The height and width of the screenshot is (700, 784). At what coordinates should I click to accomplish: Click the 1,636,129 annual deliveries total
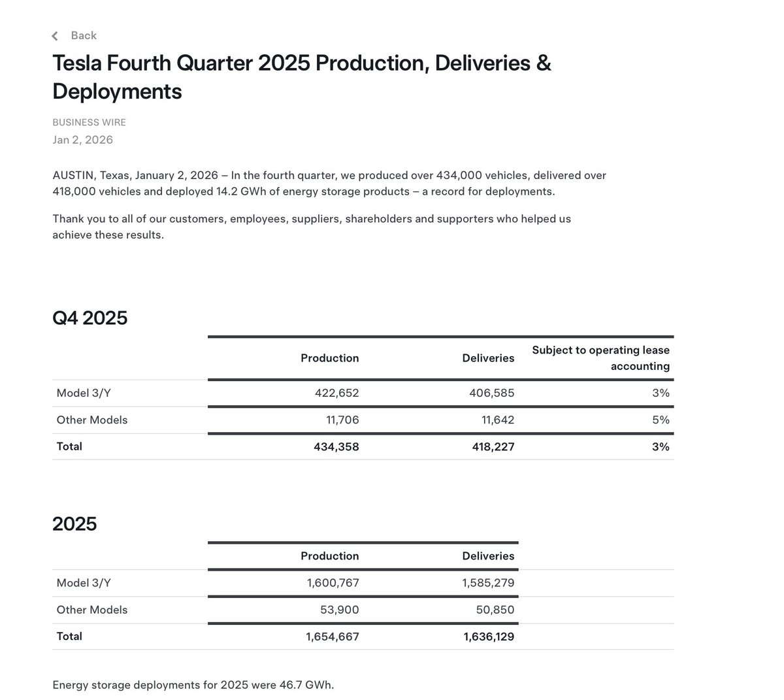(489, 636)
